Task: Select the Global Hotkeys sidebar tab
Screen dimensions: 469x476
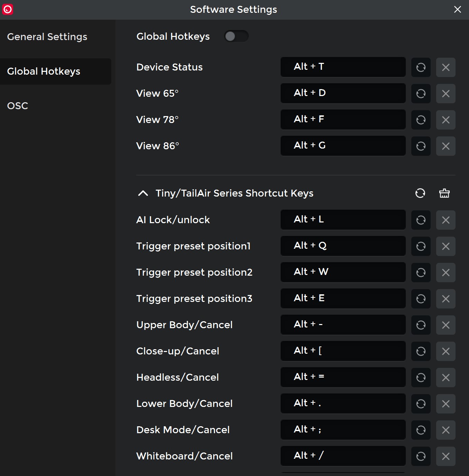Action: [x=44, y=72]
